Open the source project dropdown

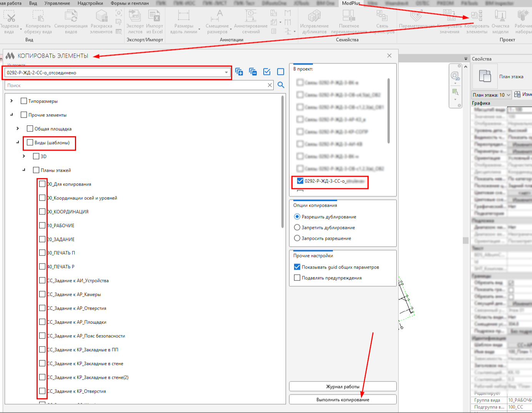coord(226,73)
